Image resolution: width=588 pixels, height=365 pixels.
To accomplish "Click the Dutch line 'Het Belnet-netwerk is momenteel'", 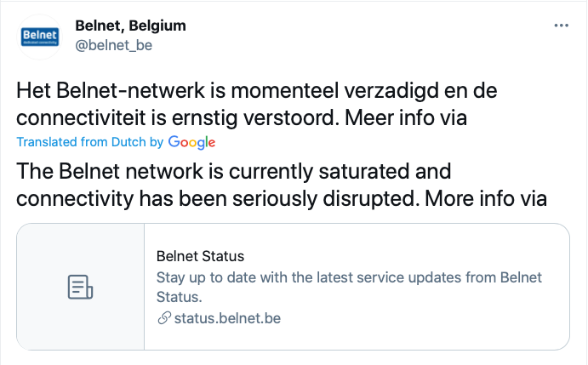I will point(177,90).
